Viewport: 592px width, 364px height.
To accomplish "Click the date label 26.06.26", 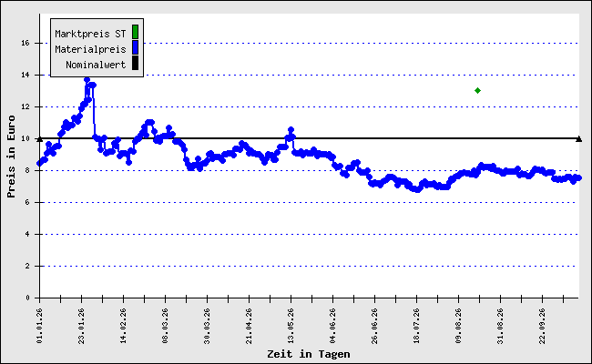I will pyautogui.click(x=375, y=326).
